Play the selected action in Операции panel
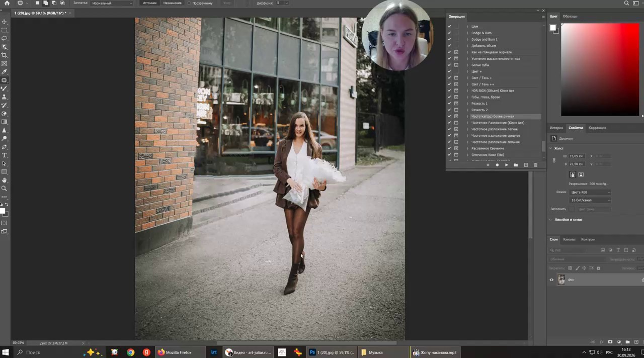 click(x=506, y=165)
